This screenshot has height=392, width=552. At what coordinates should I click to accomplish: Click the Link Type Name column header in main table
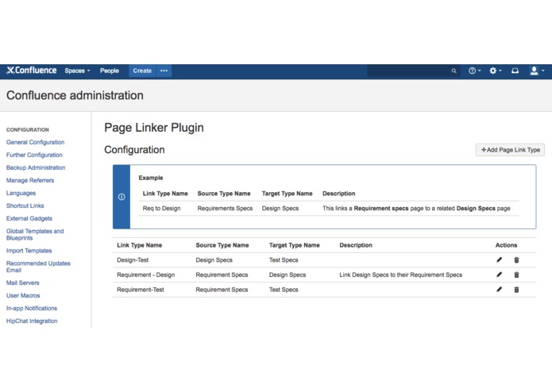(140, 245)
